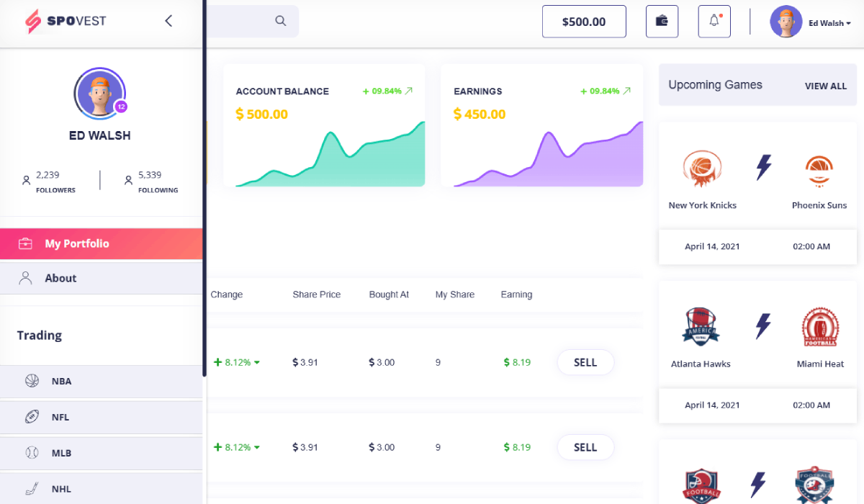Screen dimensions: 864x504
Task: Click the Trading section heading
Action: (x=40, y=336)
